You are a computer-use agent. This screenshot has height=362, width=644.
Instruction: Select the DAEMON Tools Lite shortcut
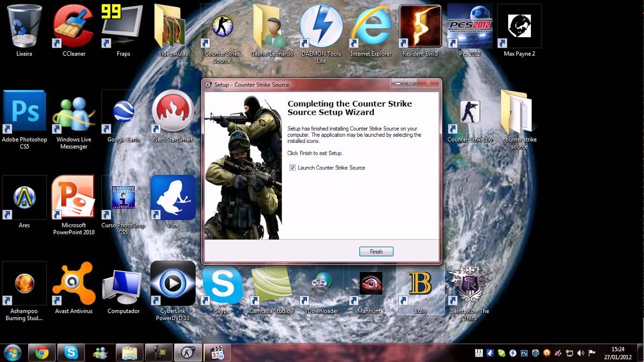(321, 34)
